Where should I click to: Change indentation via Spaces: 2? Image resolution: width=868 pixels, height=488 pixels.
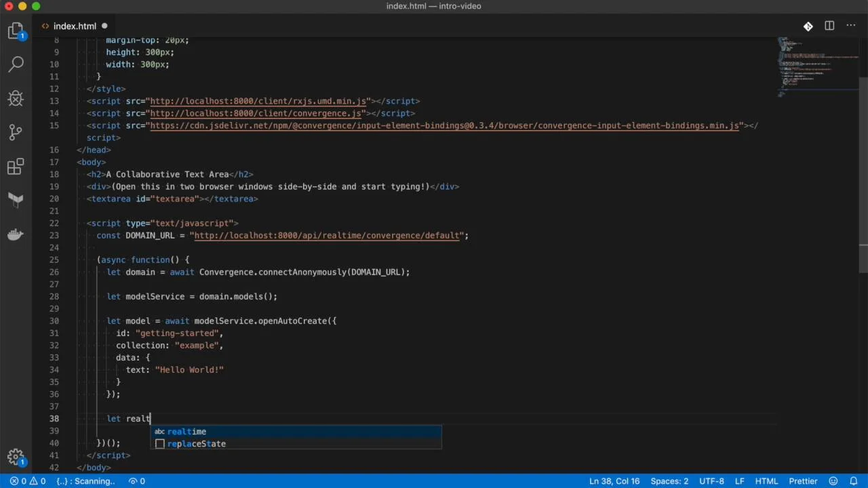(669, 481)
